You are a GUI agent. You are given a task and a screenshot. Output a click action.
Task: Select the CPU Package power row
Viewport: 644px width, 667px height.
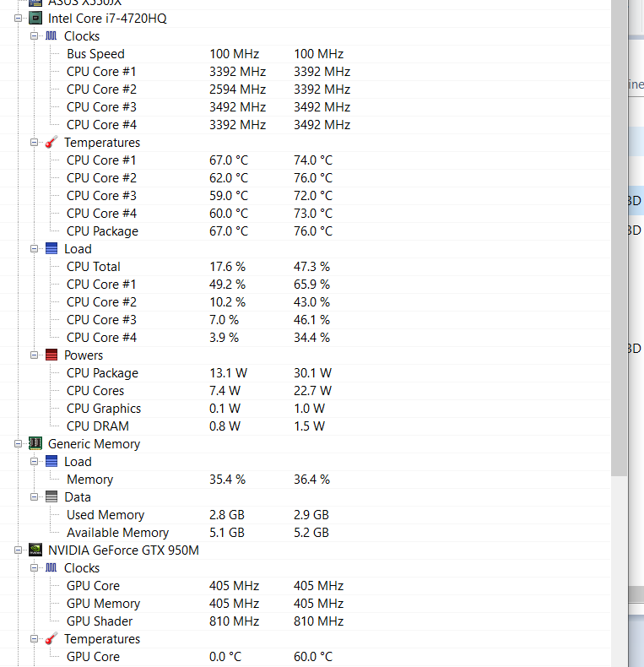[306, 373]
